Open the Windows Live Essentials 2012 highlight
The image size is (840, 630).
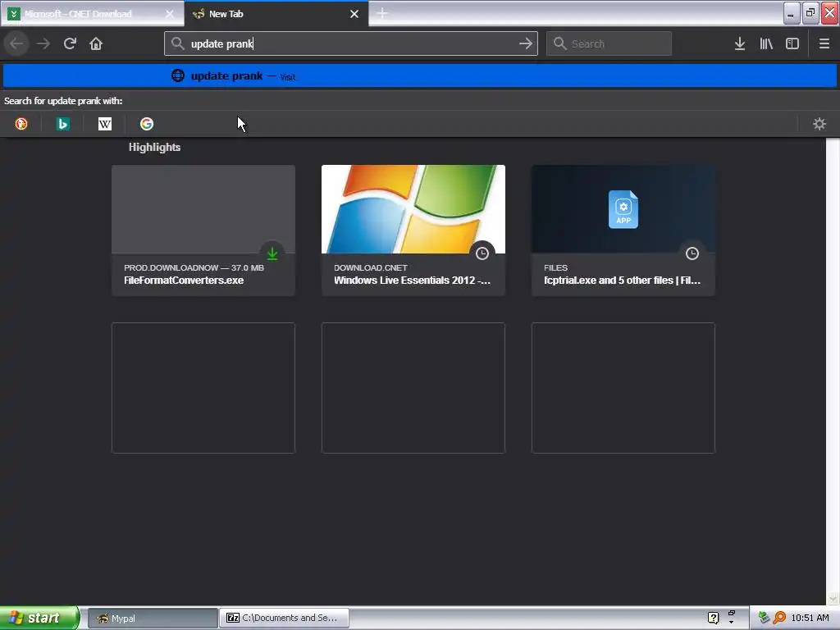pyautogui.click(x=413, y=231)
